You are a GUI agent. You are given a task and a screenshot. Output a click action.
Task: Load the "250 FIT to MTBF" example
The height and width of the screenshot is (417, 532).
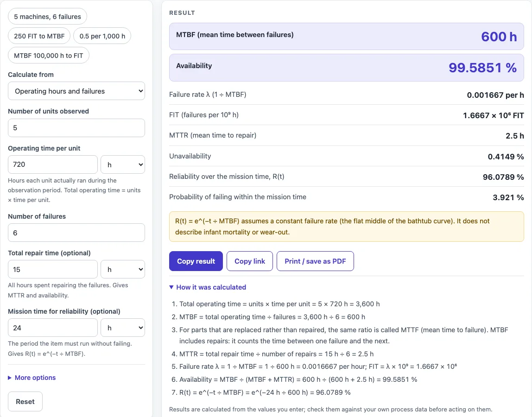tap(39, 36)
